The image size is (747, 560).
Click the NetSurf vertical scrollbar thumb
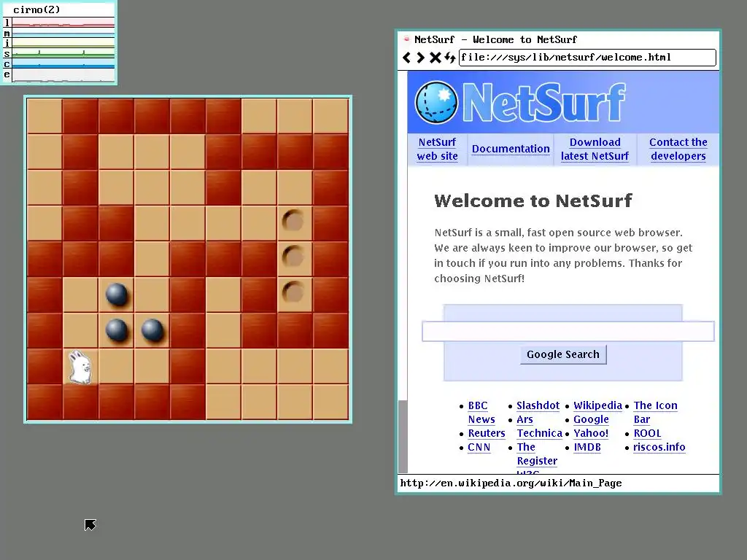(403, 436)
